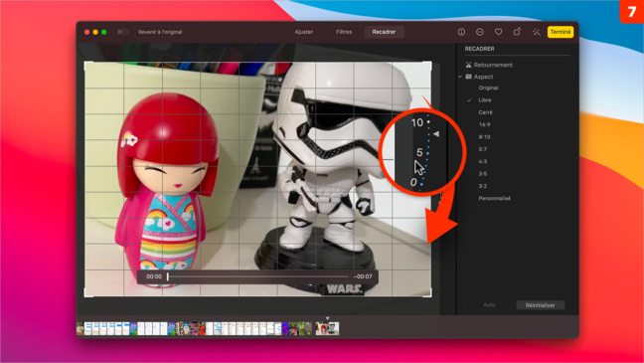Select the 16:9 aspect ratio
The width and height of the screenshot is (644, 363).
pos(484,124)
